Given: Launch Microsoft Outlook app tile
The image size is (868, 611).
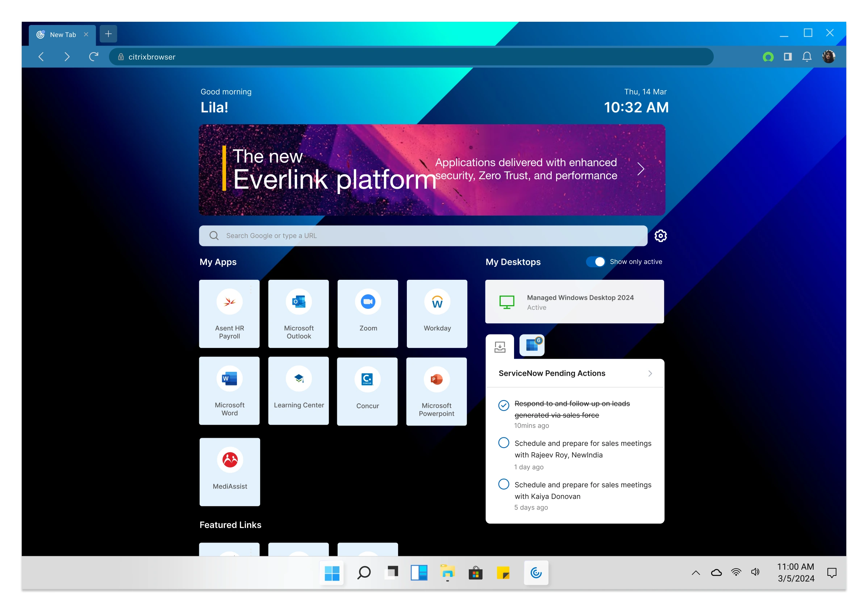Looking at the screenshot, I should (x=298, y=313).
